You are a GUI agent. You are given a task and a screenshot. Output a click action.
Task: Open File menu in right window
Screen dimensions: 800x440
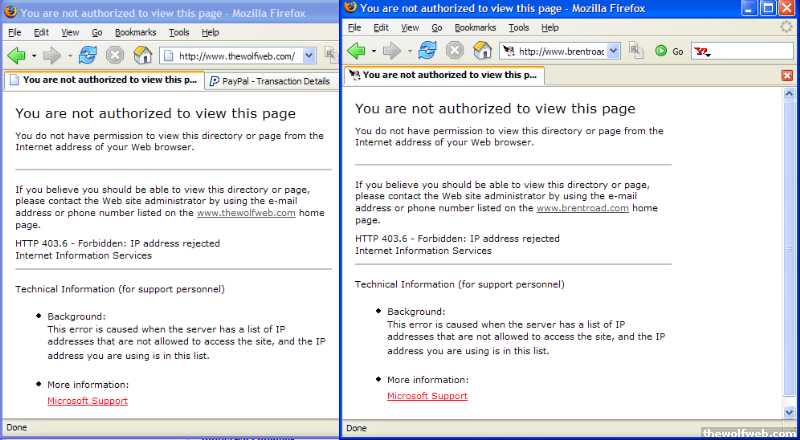coord(354,28)
